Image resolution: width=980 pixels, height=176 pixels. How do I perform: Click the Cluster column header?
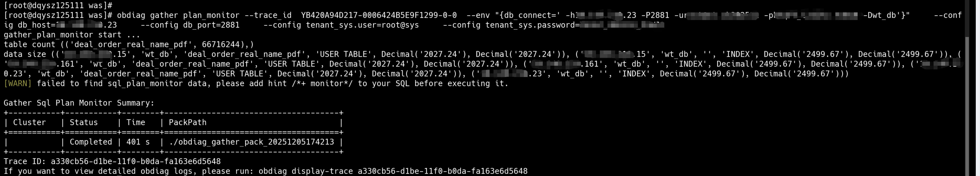(30, 123)
